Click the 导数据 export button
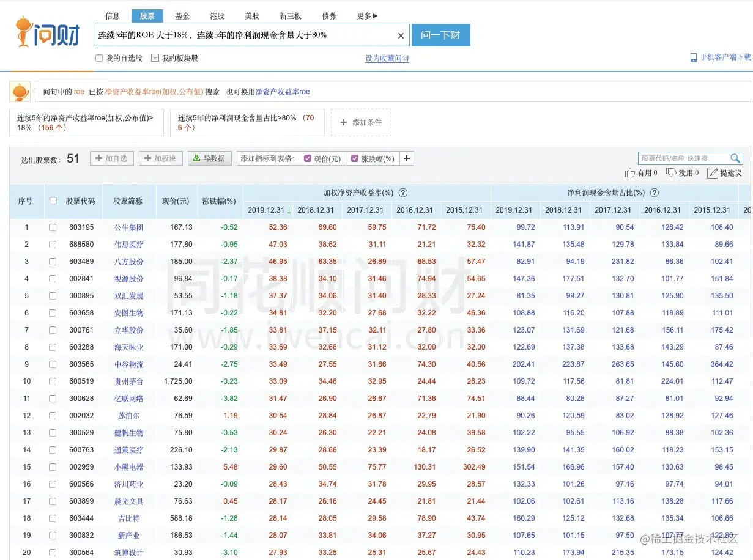This screenshot has width=753, height=560. point(210,158)
